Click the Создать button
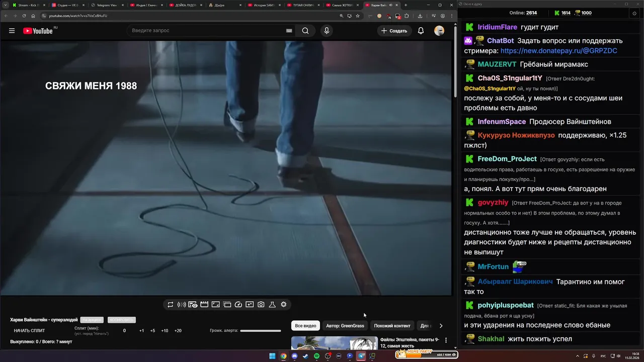Screen dimensions: 644x362 pyautogui.click(x=394, y=31)
